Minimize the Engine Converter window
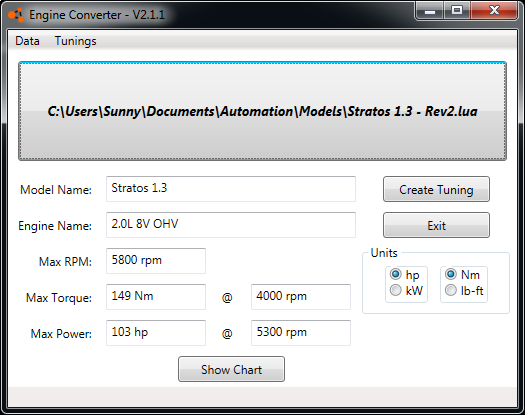Image resolution: width=525 pixels, height=415 pixels. click(430, 11)
